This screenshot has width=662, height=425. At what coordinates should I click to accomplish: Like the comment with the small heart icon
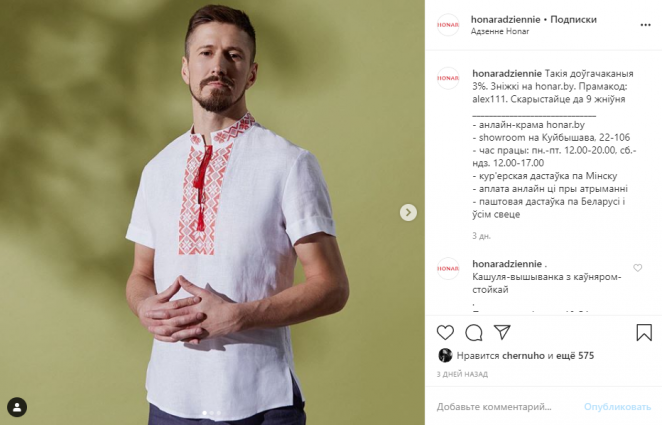tap(638, 268)
